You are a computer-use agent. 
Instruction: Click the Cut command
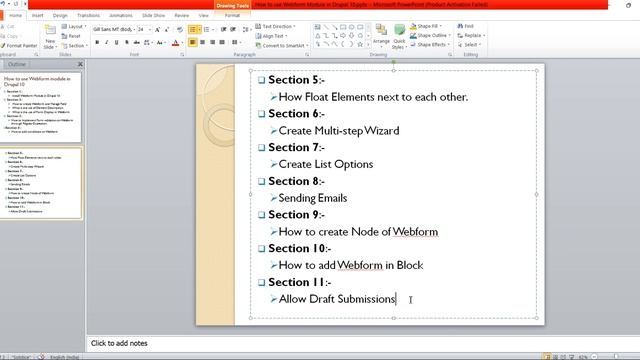point(7,27)
